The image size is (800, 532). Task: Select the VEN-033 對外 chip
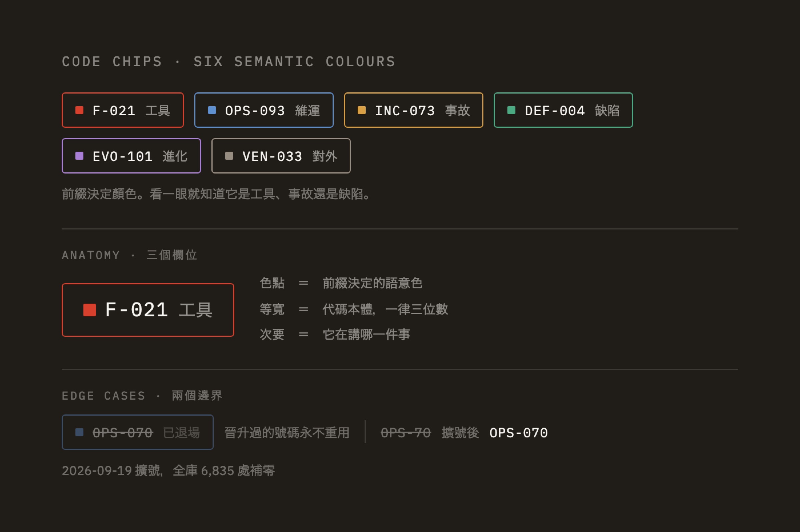281,156
